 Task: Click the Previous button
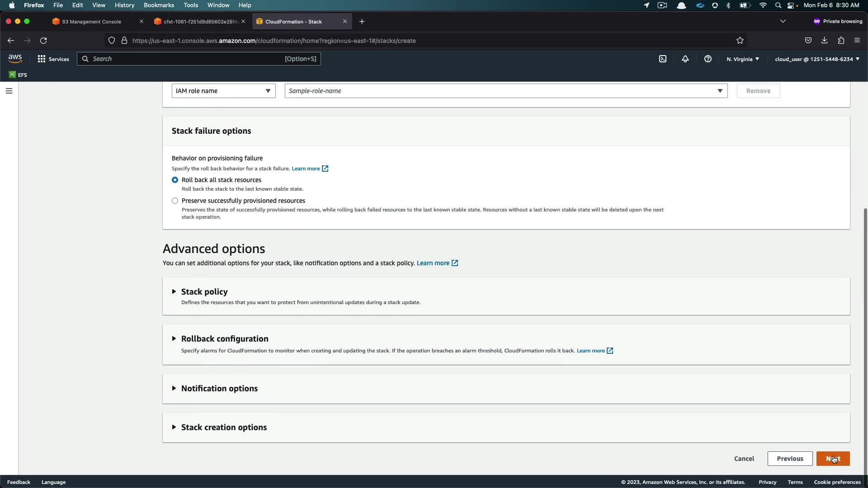coord(790,459)
